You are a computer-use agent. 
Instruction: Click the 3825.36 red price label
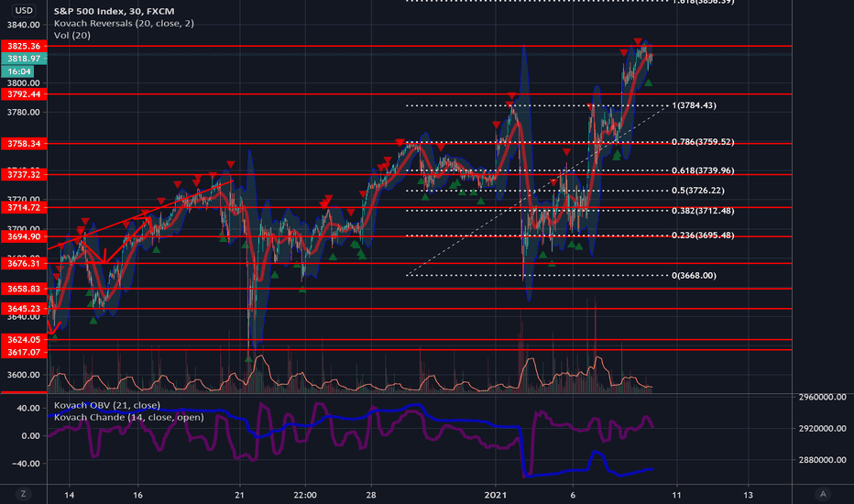tap(24, 47)
